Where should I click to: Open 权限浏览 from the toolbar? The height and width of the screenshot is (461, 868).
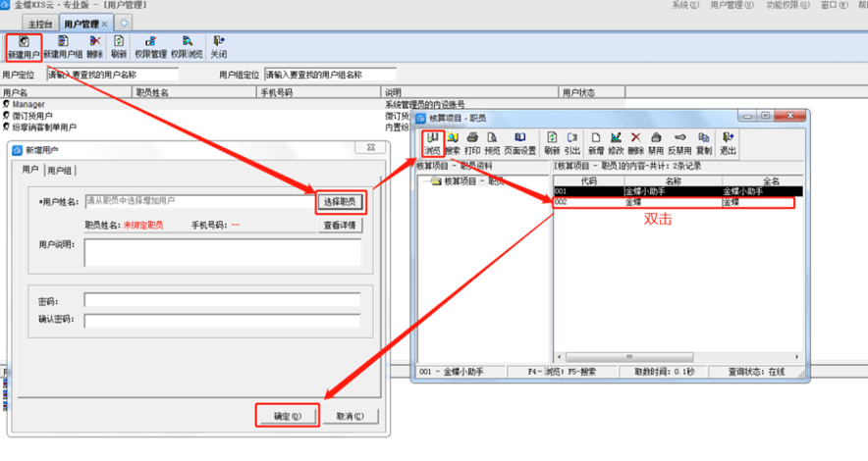[188, 47]
